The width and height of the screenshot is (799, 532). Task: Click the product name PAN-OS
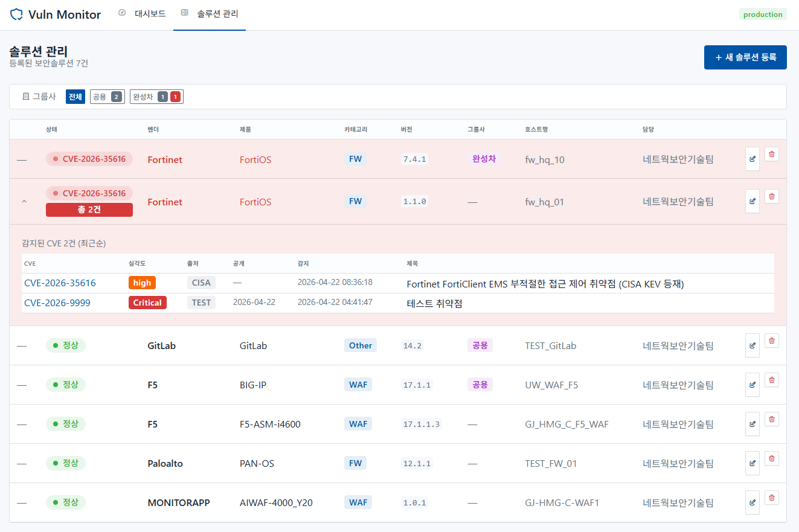(x=257, y=464)
